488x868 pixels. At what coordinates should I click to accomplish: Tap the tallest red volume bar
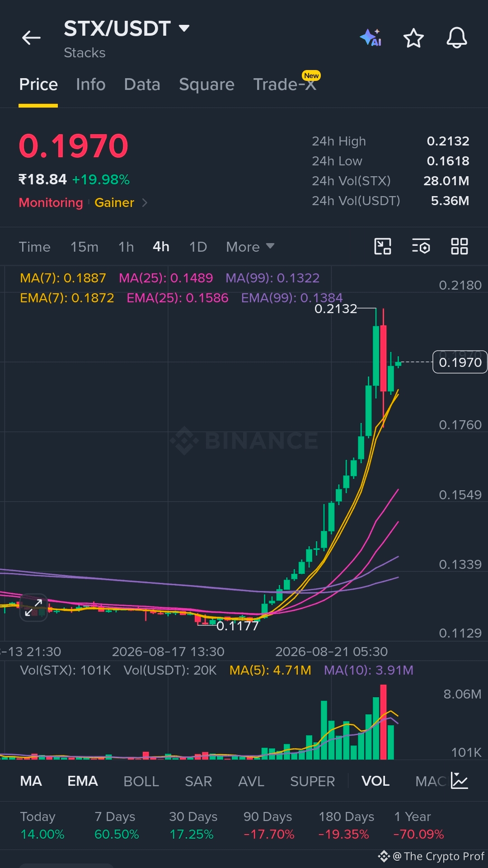click(x=384, y=722)
